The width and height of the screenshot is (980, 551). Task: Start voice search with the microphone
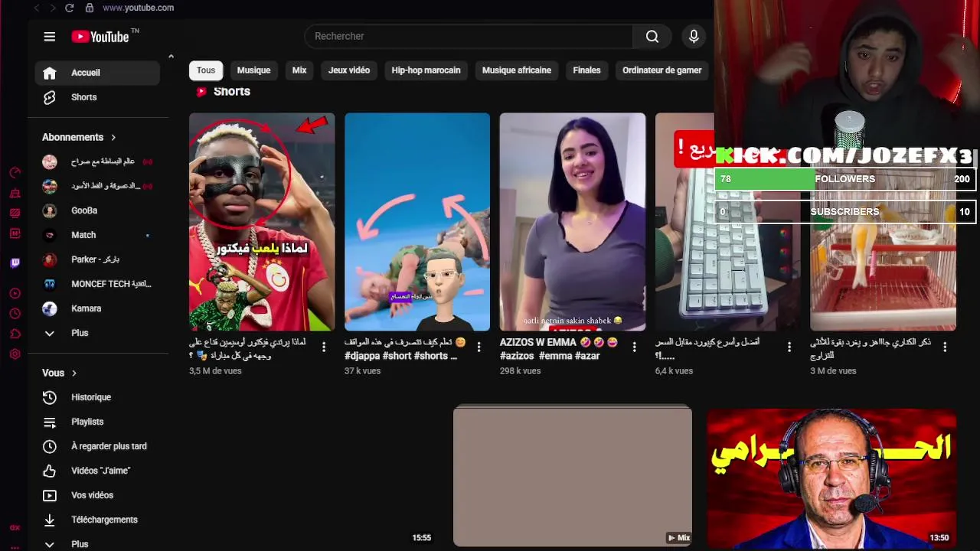pos(694,36)
